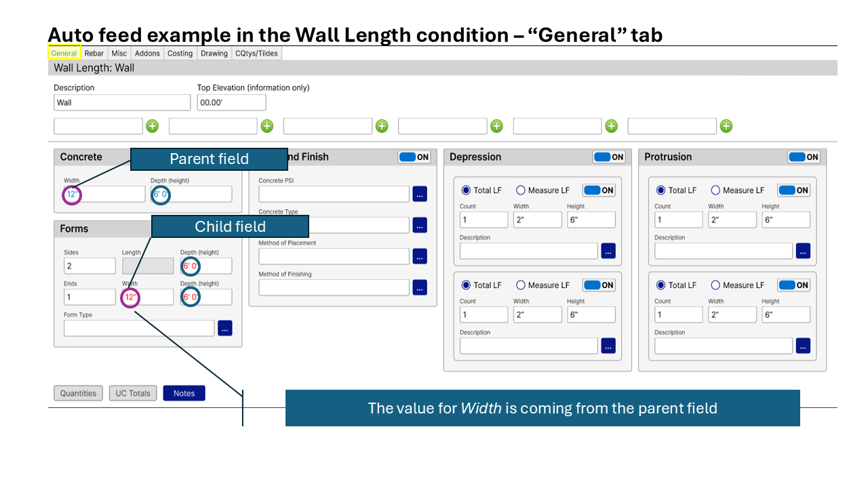Open the Costing tab

(180, 54)
